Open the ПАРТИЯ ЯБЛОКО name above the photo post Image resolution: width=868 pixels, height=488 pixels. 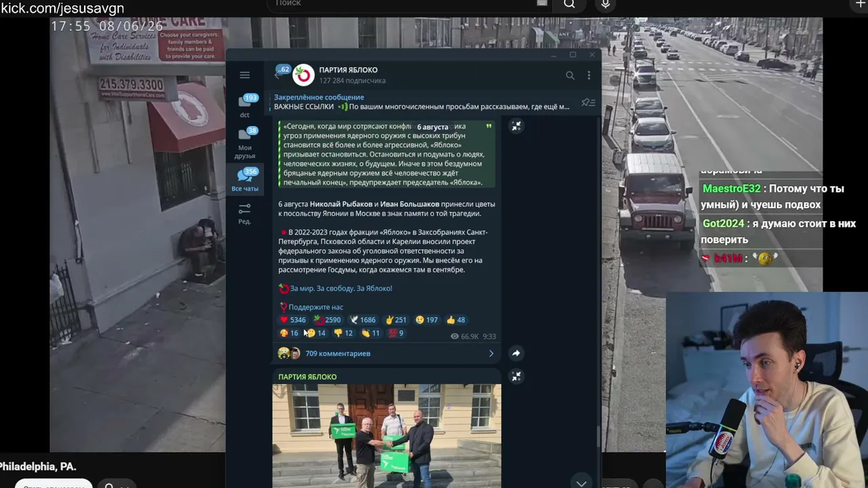307,377
